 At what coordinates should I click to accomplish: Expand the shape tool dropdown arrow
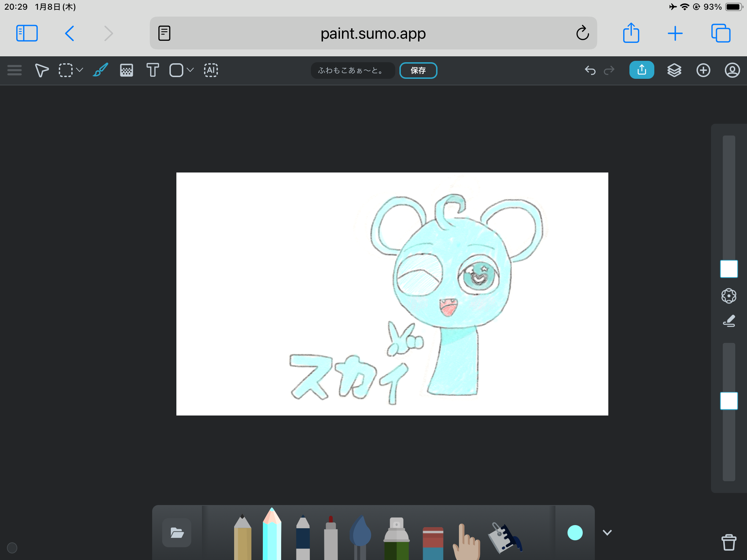pyautogui.click(x=190, y=70)
